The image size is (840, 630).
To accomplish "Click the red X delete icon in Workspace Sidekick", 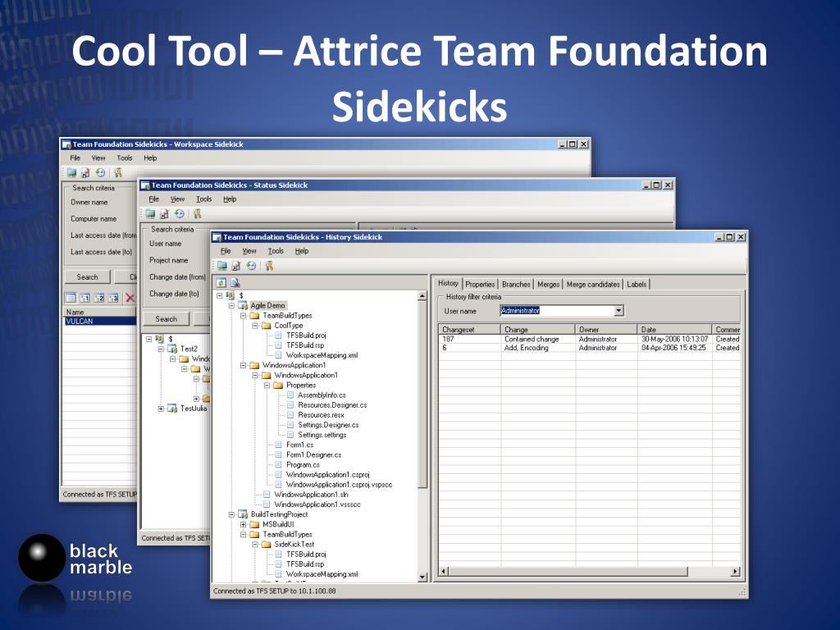I will [130, 298].
